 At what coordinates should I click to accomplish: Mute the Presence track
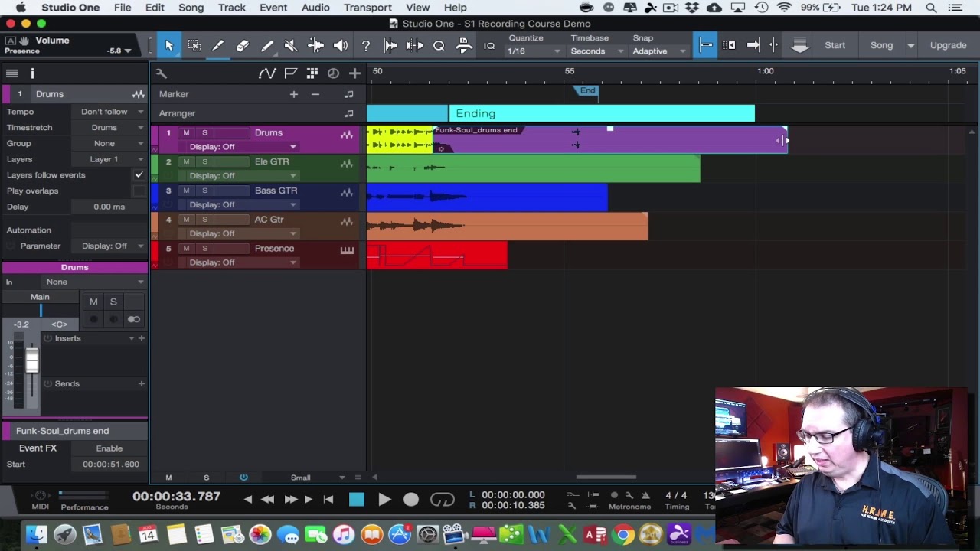(x=186, y=249)
